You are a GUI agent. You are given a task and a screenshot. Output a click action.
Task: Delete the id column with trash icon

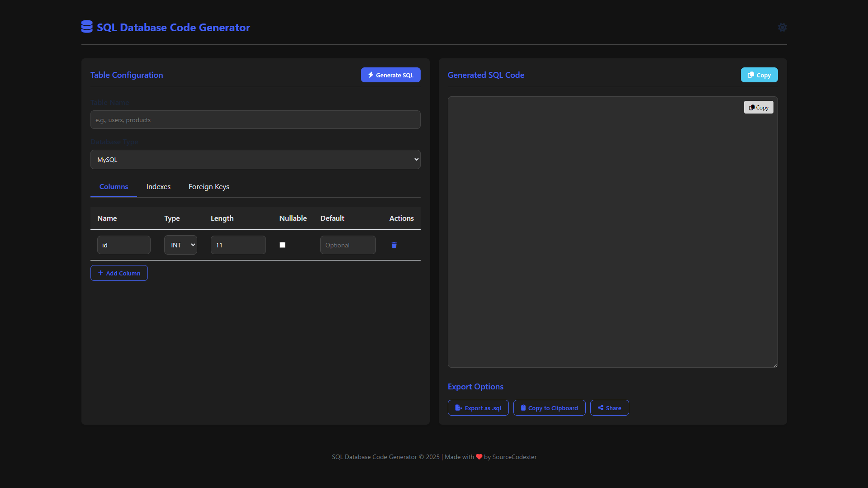click(394, 245)
